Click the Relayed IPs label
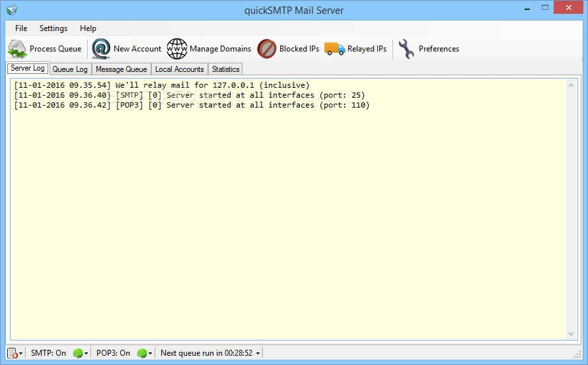588x365 pixels. coord(367,49)
